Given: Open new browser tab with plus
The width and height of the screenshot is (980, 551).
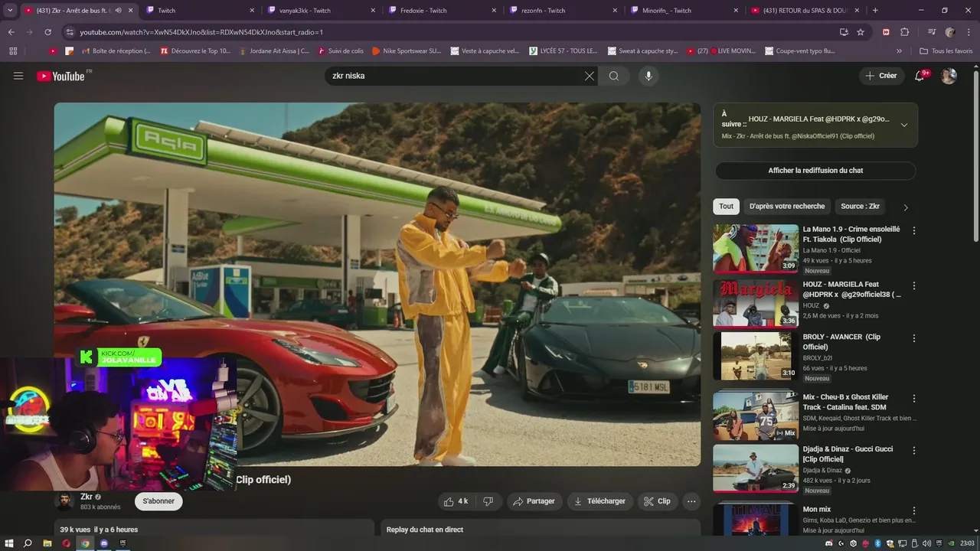Looking at the screenshot, I should point(875,10).
